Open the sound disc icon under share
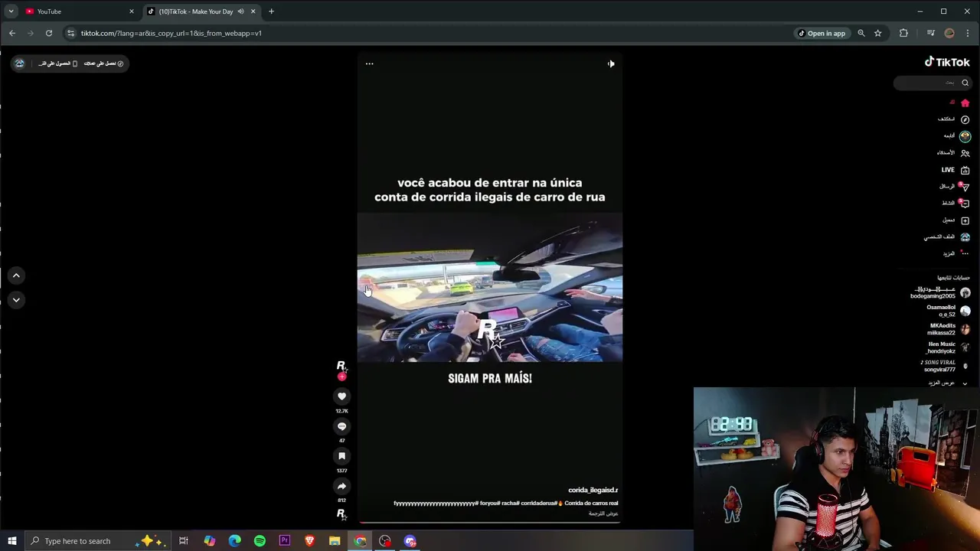980x551 pixels. 341,514
